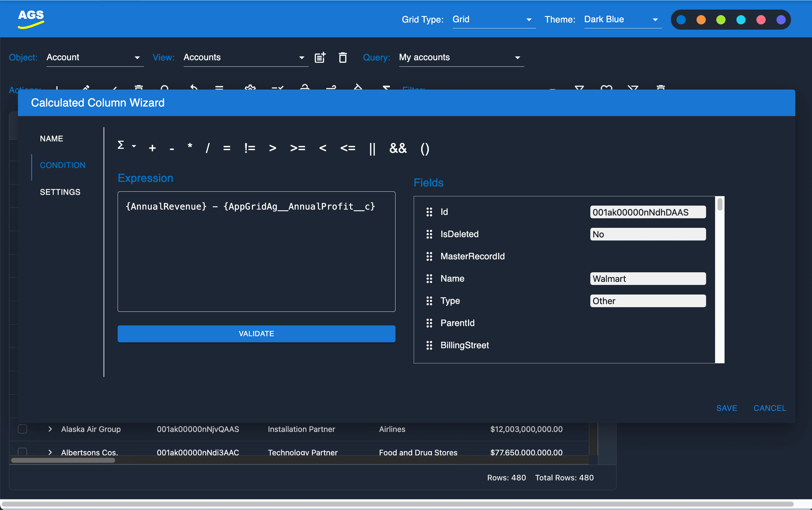Go to the SETTINGS wizard step
Viewport: 812px width, 510px height.
pyautogui.click(x=60, y=192)
